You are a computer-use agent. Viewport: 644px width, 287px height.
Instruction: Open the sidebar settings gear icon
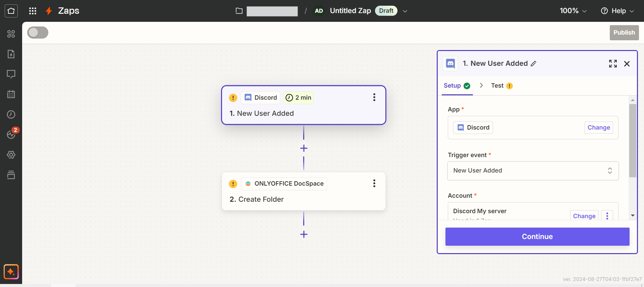pos(11,155)
